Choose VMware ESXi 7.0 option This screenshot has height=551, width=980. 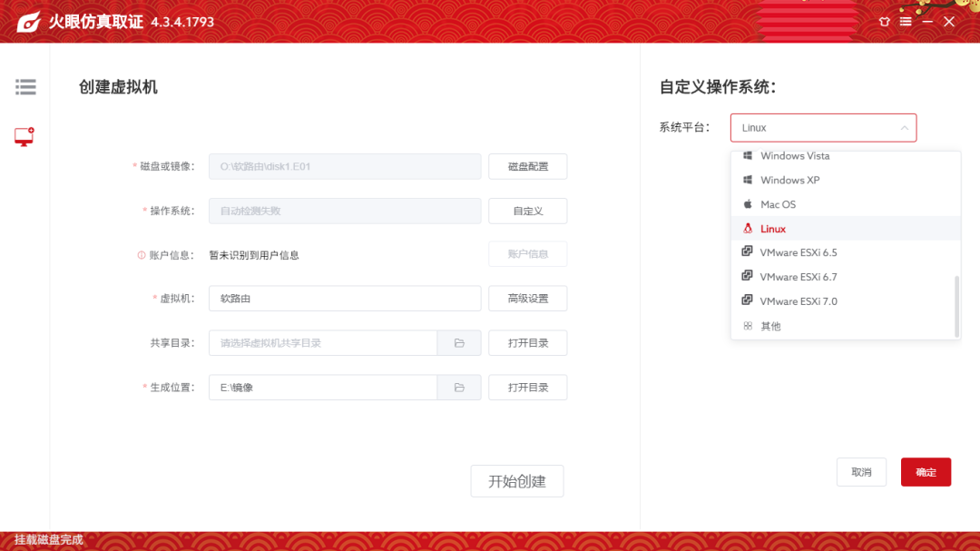846,301
